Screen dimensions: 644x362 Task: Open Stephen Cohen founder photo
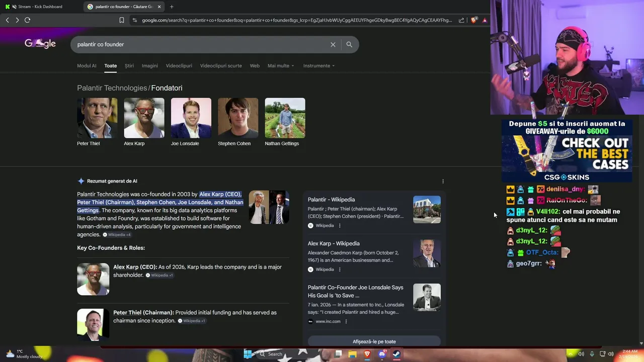coord(238,118)
